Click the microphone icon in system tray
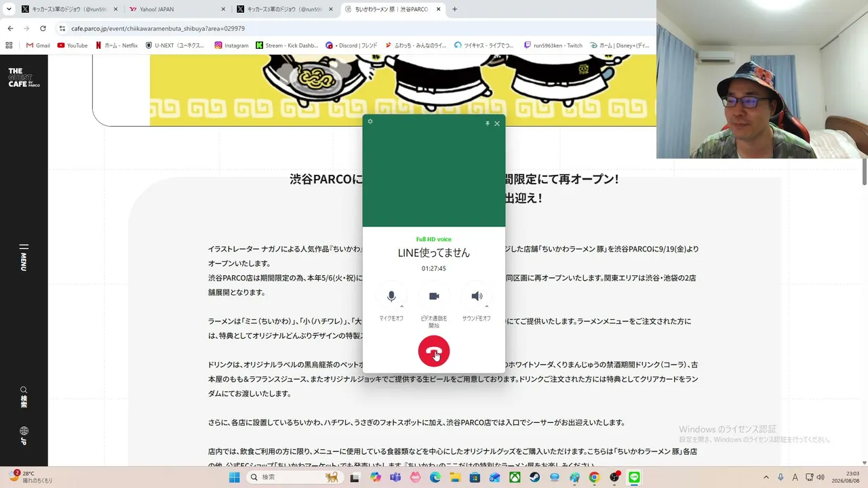 [x=781, y=477]
